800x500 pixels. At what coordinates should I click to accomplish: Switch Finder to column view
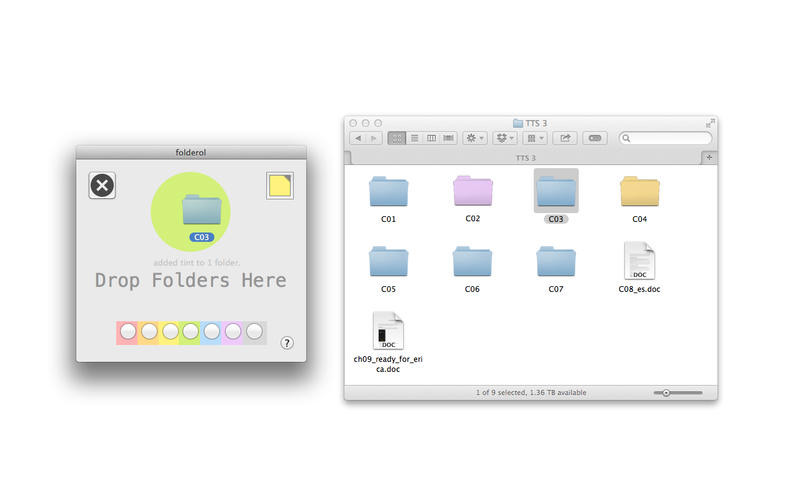click(431, 138)
